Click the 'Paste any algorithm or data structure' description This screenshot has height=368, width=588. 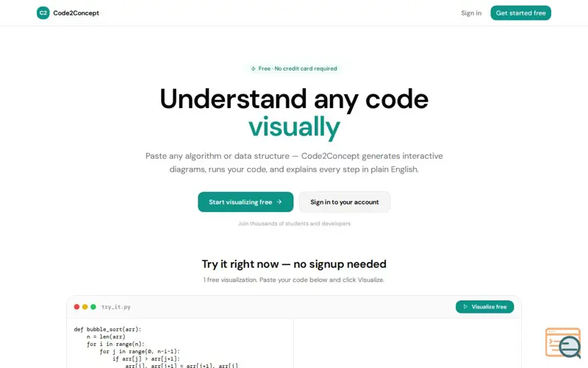[x=294, y=163]
